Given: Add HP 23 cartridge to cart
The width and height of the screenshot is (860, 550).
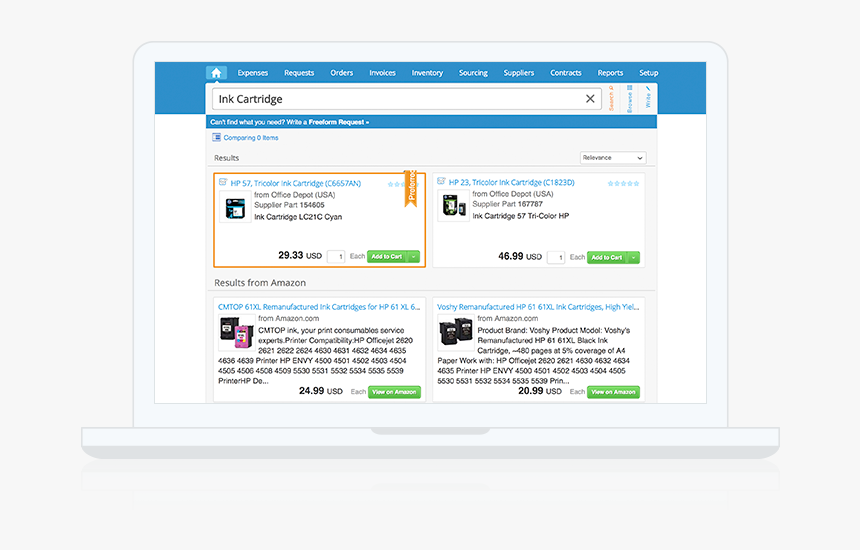Looking at the screenshot, I should click(x=607, y=257).
